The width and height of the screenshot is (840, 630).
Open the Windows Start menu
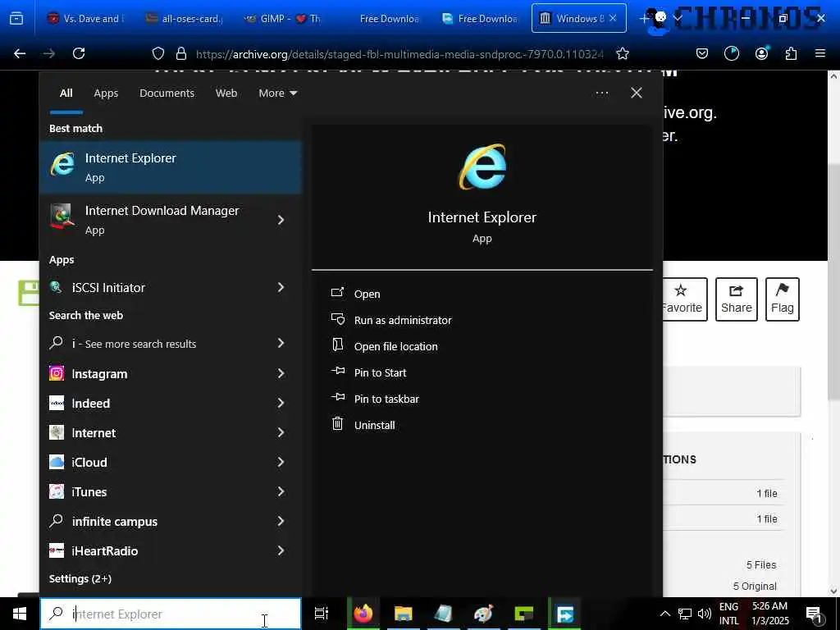tap(20, 614)
